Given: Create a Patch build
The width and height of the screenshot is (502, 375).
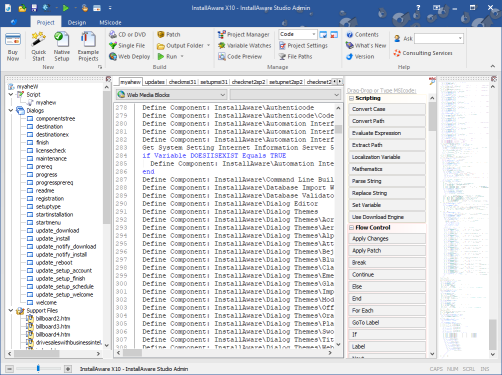Looking at the screenshot, I should pos(169,34).
